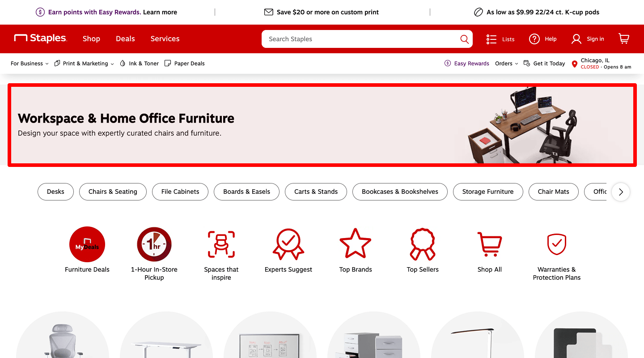
Task: Open the Orders dropdown
Action: coord(506,64)
